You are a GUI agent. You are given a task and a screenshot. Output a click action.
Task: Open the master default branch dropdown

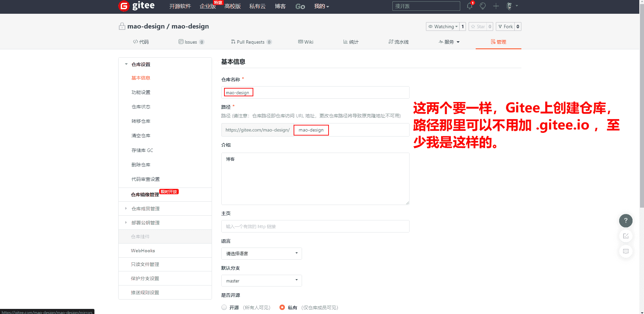[261, 281]
